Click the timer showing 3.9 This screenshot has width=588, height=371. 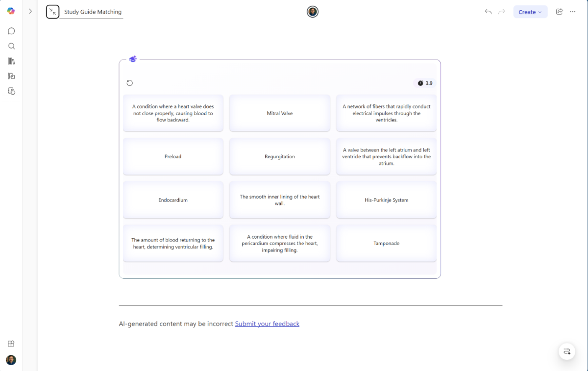[425, 83]
